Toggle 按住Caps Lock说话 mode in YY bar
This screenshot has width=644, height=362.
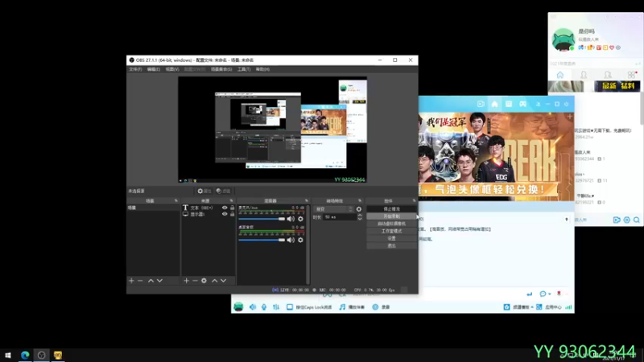(309, 307)
